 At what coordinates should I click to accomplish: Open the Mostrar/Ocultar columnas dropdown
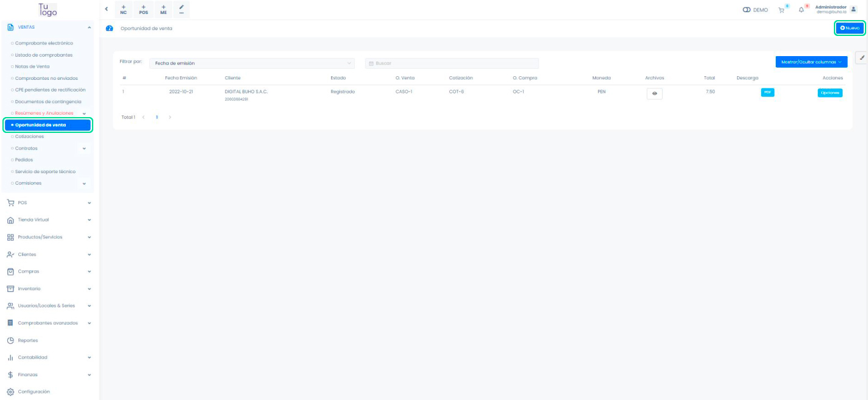coord(811,62)
